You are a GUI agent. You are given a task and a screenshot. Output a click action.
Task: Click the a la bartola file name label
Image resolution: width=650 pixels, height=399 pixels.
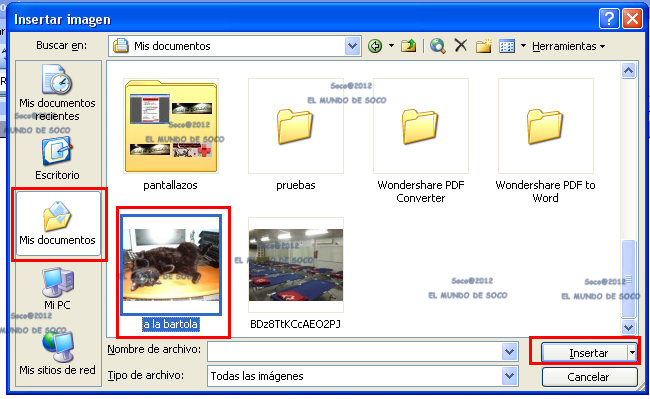(170, 324)
